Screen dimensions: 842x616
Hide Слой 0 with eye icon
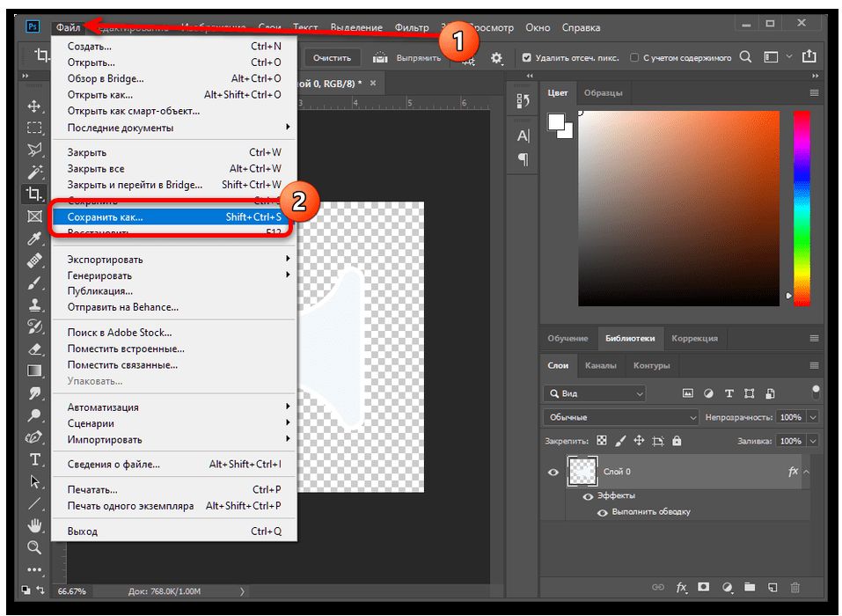point(553,473)
